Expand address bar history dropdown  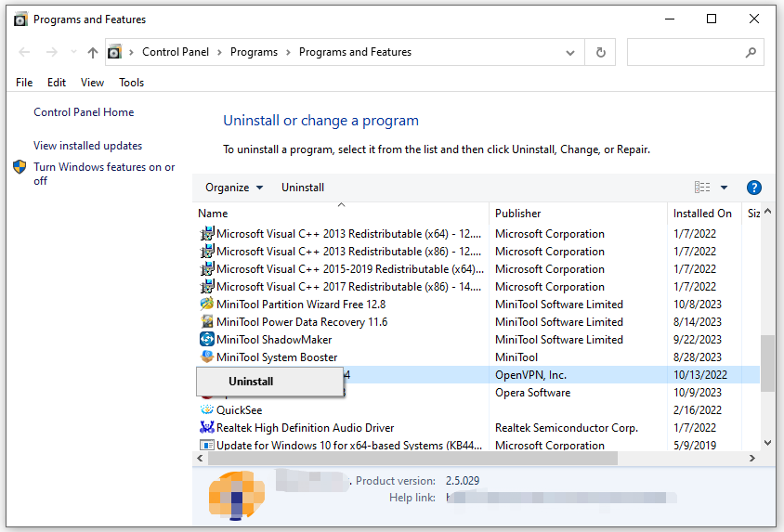(570, 52)
